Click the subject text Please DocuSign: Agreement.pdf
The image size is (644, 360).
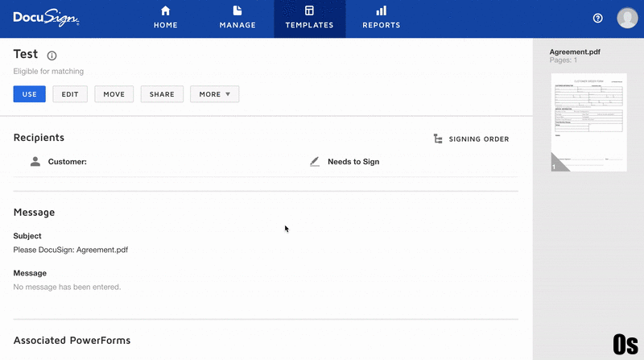point(71,250)
